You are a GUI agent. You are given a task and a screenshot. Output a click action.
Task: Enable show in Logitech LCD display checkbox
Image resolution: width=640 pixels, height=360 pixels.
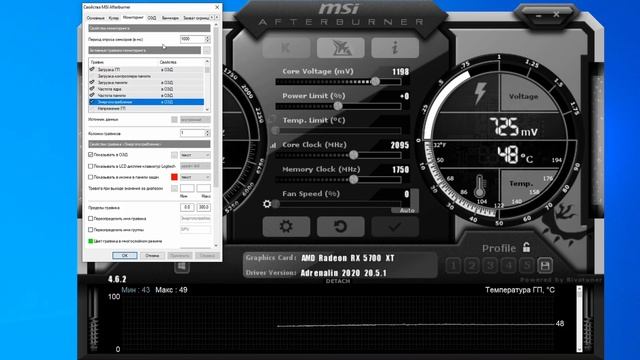tap(91, 166)
